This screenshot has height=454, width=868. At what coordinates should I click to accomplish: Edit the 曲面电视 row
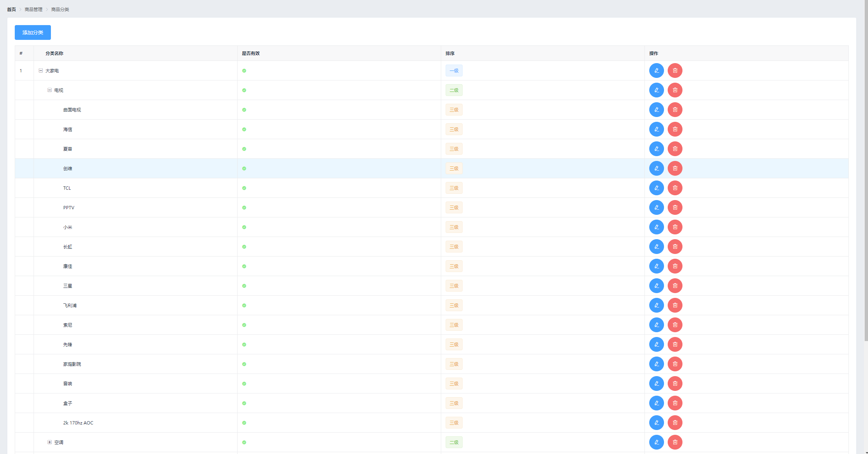tap(657, 110)
